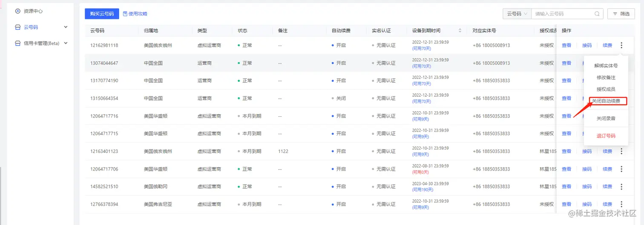Choose 解绑实体号 from the popup menu
The image size is (644, 225).
tap(606, 66)
